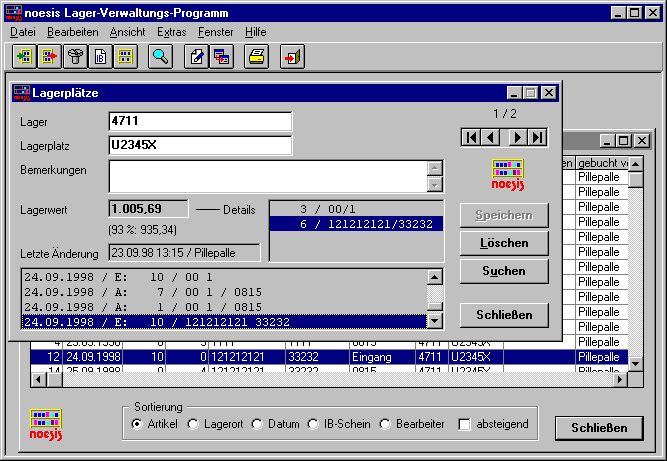Click table vertical scrollbar up arrow

click(x=636, y=164)
